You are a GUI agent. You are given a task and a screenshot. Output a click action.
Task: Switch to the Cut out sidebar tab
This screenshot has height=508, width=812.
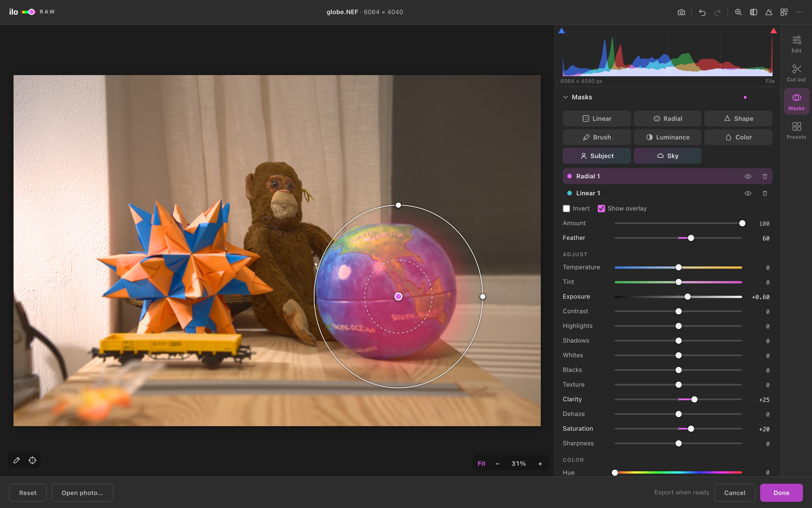pos(796,73)
